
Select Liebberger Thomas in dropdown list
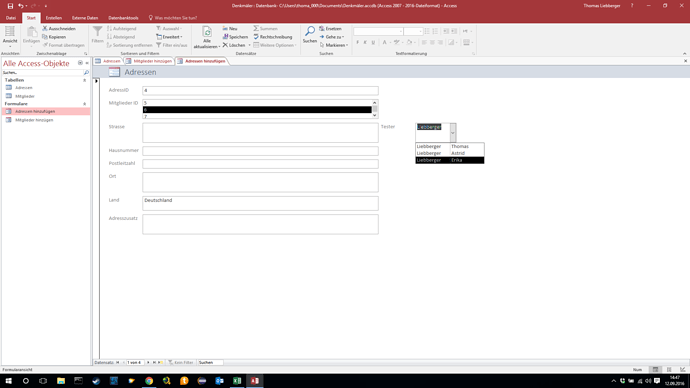point(450,146)
